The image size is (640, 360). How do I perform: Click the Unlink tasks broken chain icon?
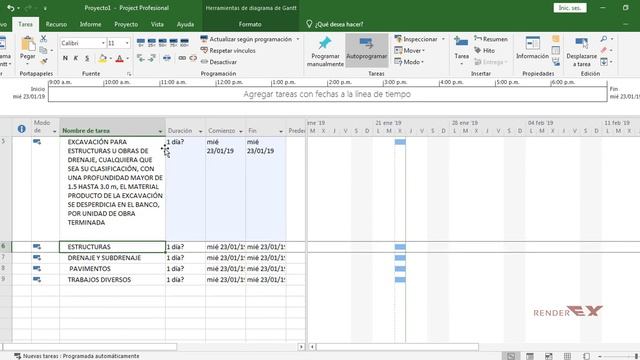193,58
